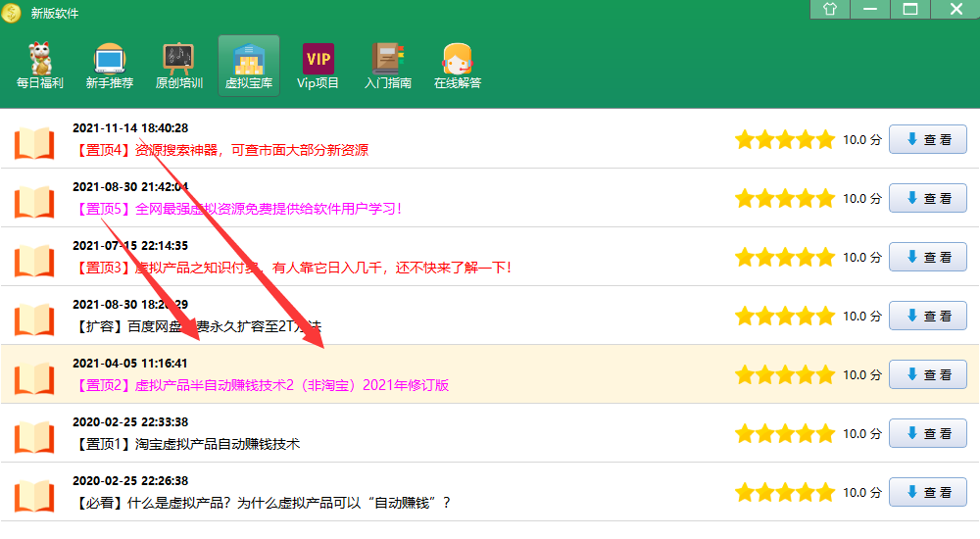The image size is (980, 539).
Task: Click 查看 button for 置顶4 资源搜索神器
Action: 927,140
